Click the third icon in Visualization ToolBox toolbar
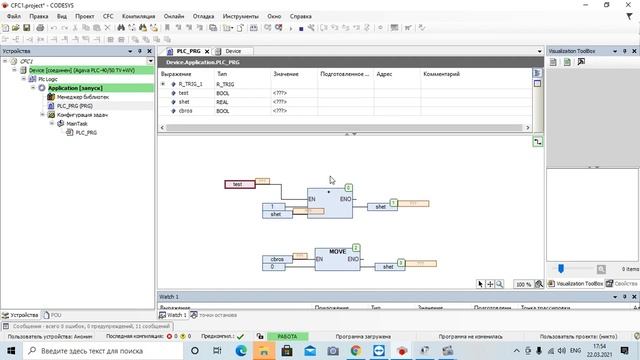Viewport: 640px width, 360px height. coord(581,62)
